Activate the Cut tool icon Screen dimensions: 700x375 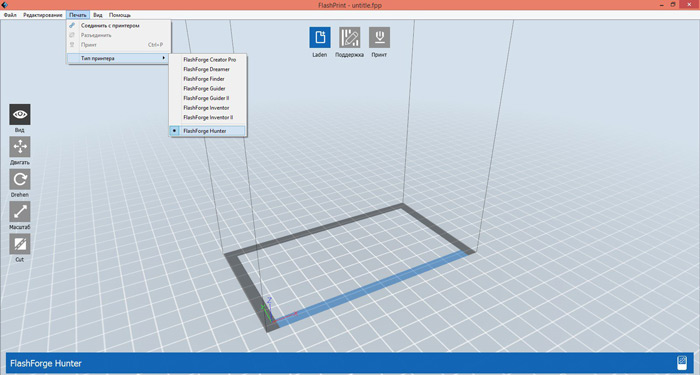(x=20, y=244)
